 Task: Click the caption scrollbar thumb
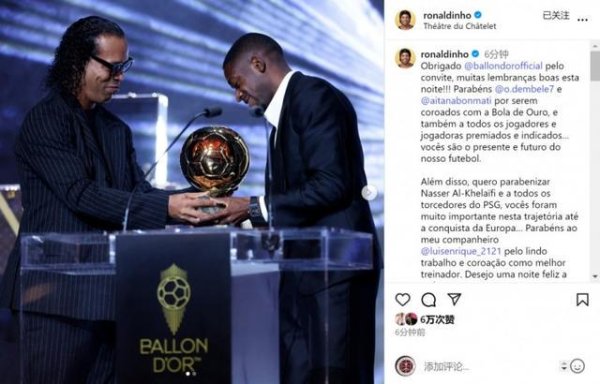pyautogui.click(x=595, y=66)
